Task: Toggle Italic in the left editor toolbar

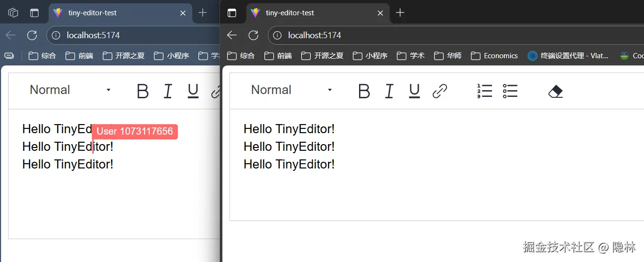Action: [168, 91]
